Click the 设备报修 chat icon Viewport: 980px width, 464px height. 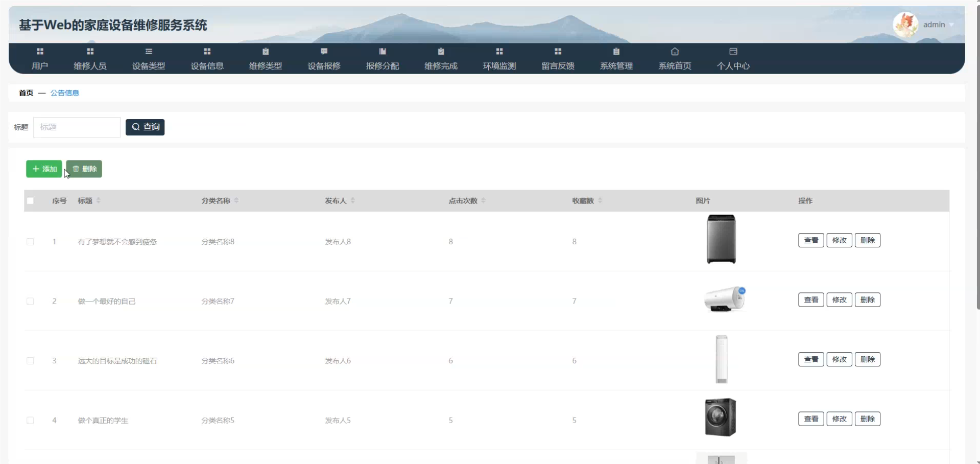click(324, 51)
